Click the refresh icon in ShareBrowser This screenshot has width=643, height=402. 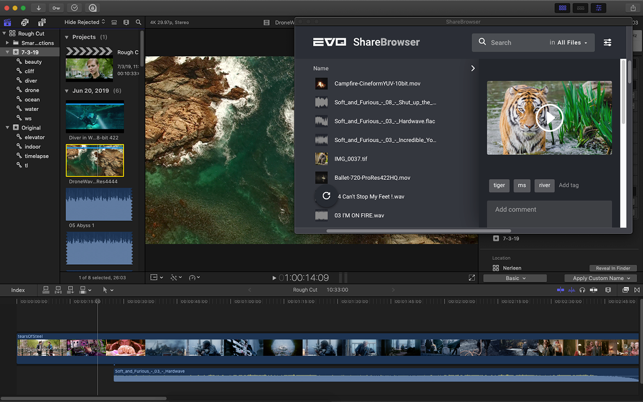326,196
